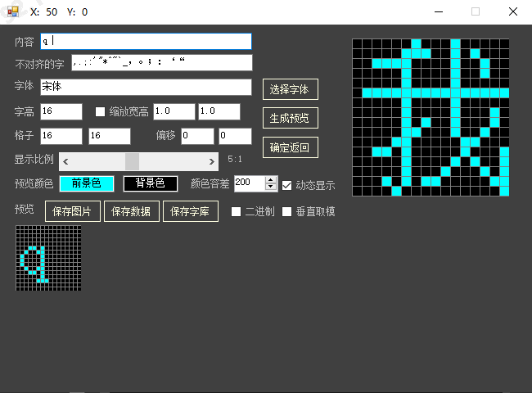
Task: Click the 保存数据 button
Action: point(132,211)
